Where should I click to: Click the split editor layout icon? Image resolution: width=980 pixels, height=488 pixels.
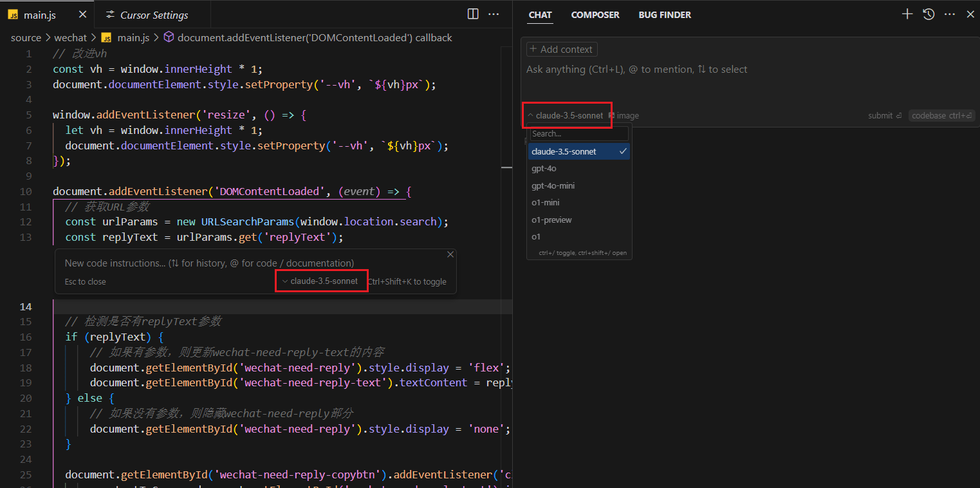[473, 14]
